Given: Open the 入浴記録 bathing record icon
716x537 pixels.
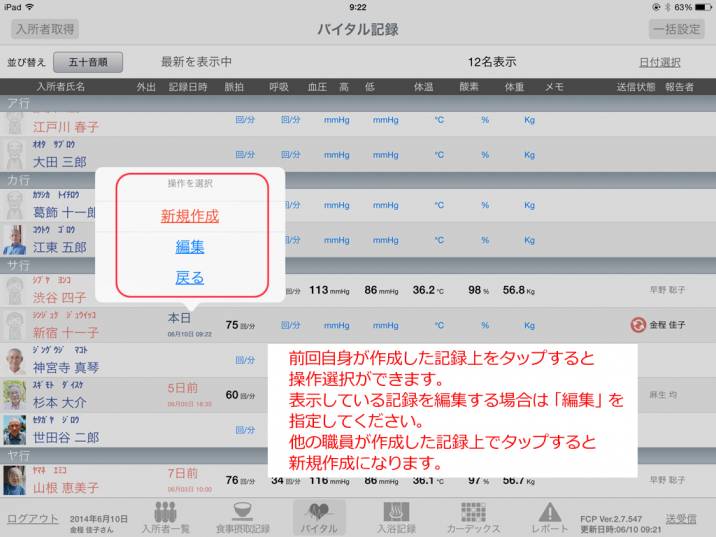Looking at the screenshot, I should coord(396,516).
